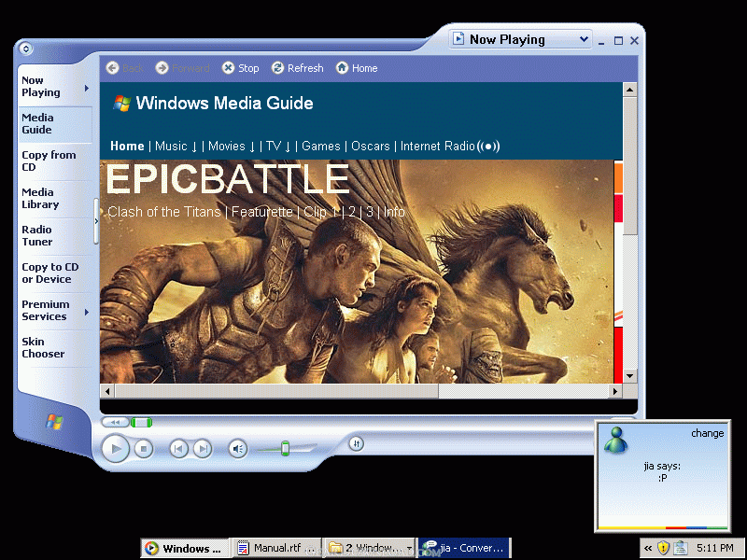The width and height of the screenshot is (747, 560).
Task: Open Copy to CD or Device
Action: [x=55, y=273]
